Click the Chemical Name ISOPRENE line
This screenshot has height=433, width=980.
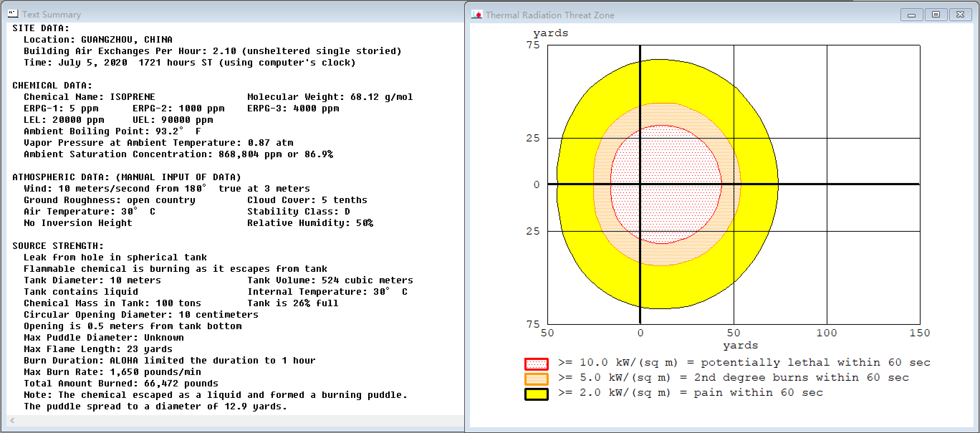tap(90, 97)
